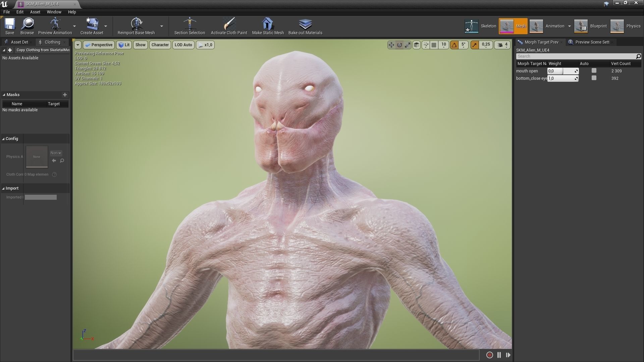Toggle surface snapping in viewport

coord(425,45)
